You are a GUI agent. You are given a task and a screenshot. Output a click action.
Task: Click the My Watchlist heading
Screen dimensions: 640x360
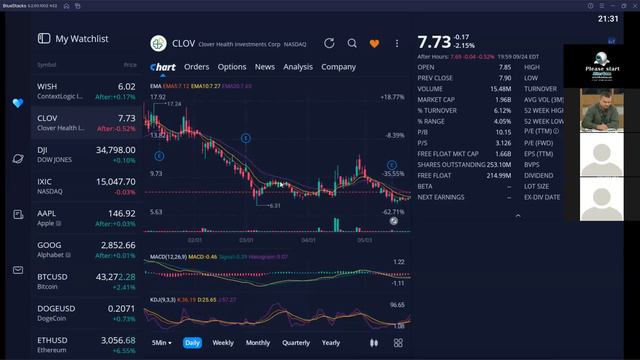[82, 39]
